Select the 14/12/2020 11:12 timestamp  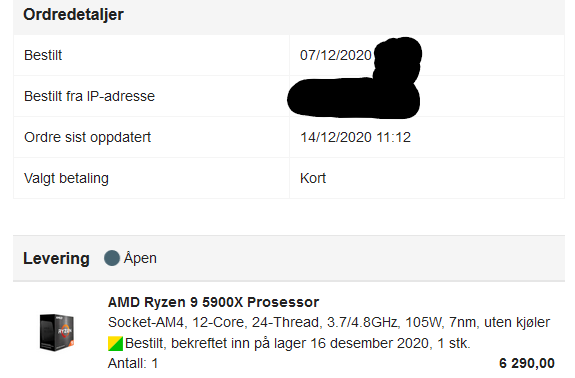tap(355, 137)
